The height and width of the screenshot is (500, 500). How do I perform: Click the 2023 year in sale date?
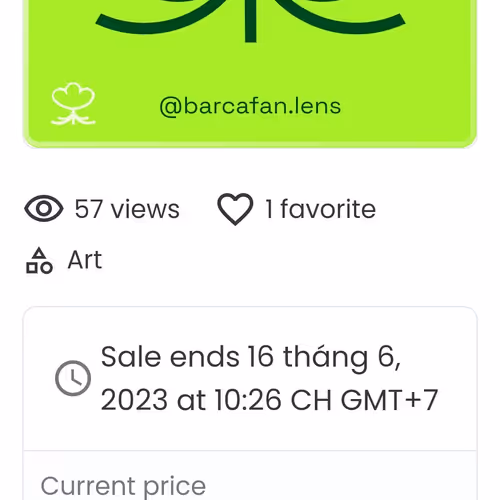pyautogui.click(x=134, y=400)
